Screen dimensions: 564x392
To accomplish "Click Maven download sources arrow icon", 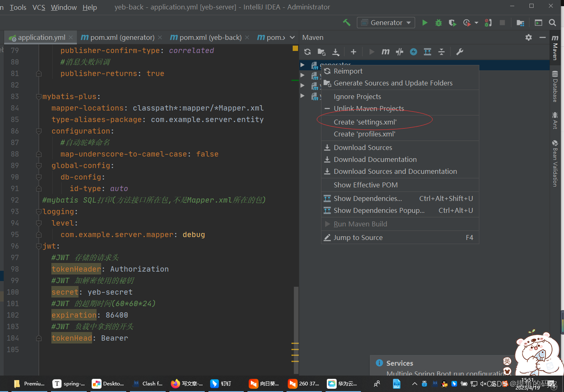I will (336, 52).
